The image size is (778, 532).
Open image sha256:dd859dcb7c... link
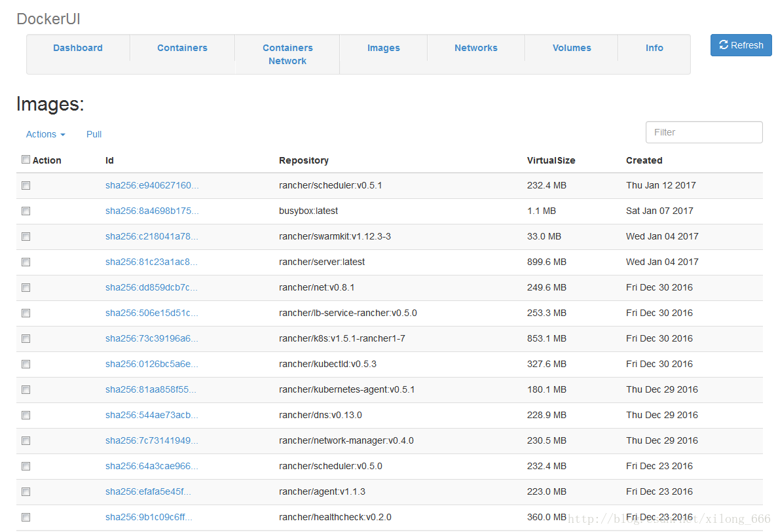tap(151, 287)
